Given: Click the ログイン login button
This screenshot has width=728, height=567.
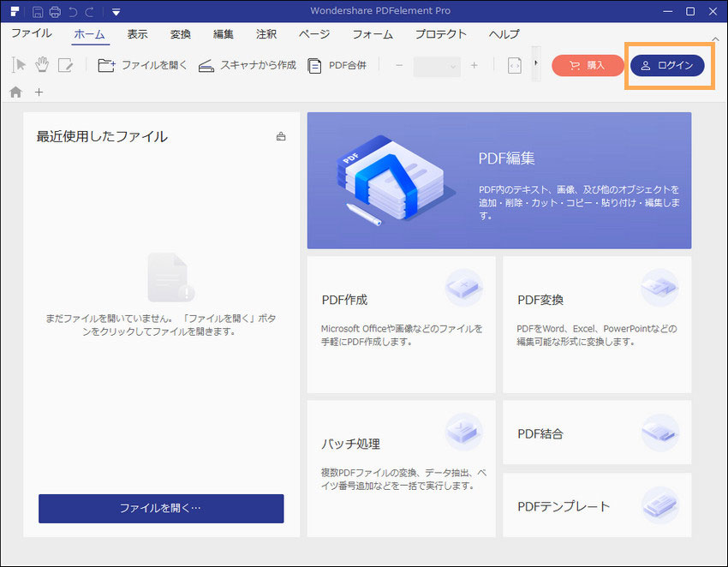Looking at the screenshot, I should (x=667, y=65).
